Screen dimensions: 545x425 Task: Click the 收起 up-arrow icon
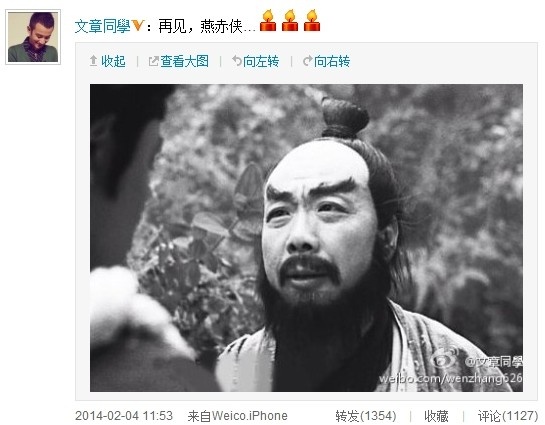point(93,61)
